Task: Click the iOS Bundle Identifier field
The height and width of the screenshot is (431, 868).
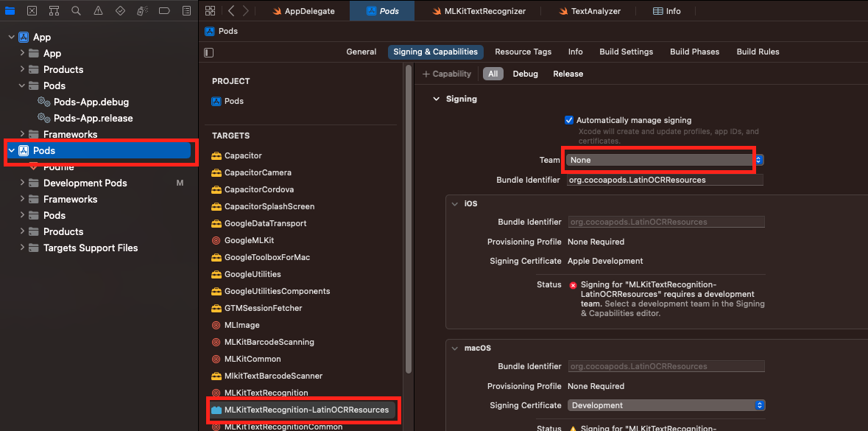Action: pos(666,222)
